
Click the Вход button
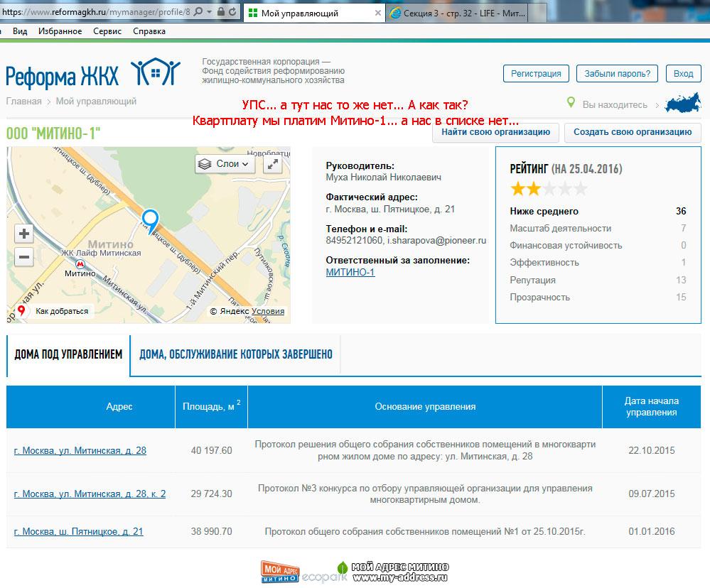click(x=683, y=73)
